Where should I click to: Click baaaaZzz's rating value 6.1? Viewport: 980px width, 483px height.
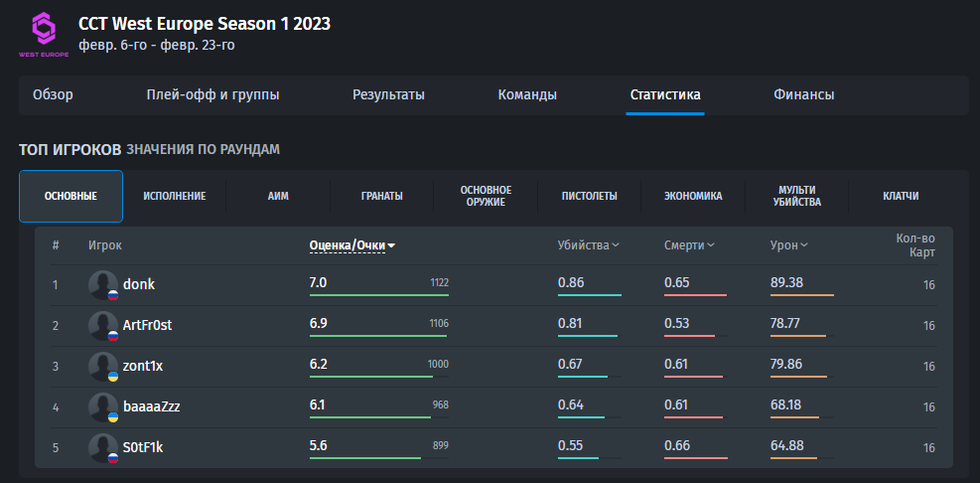coord(317,404)
